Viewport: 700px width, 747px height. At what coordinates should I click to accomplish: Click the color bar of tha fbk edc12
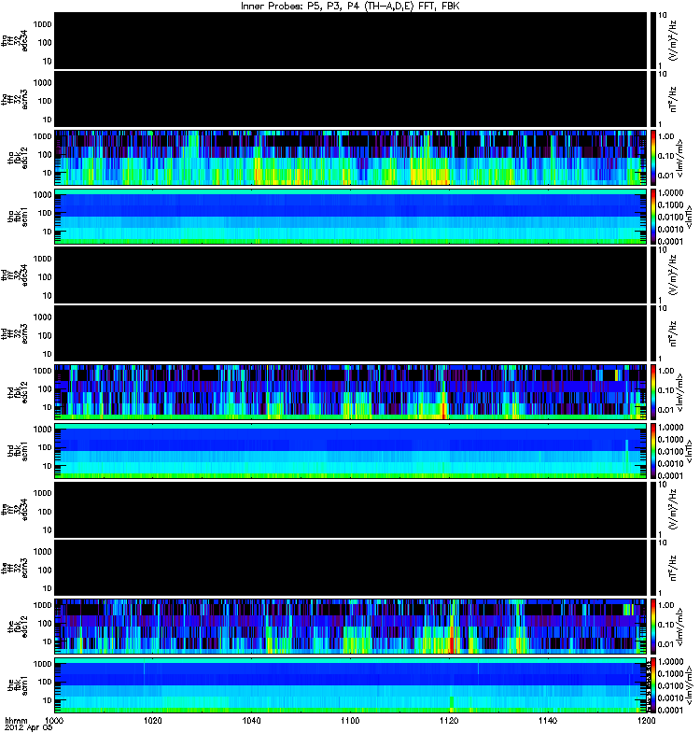tap(653, 158)
